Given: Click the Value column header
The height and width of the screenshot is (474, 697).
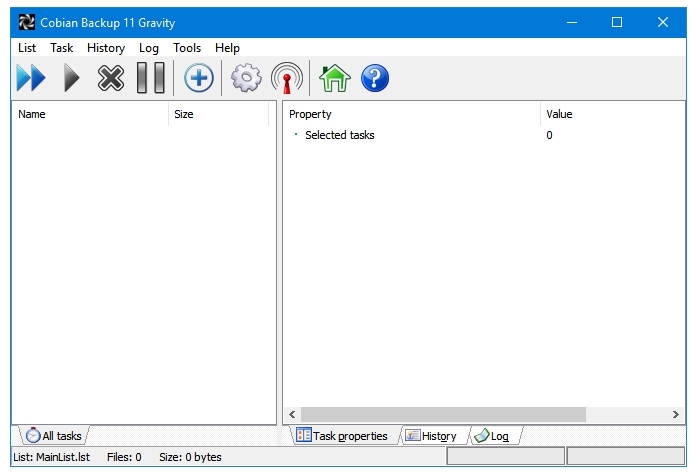Looking at the screenshot, I should pyautogui.click(x=613, y=114).
